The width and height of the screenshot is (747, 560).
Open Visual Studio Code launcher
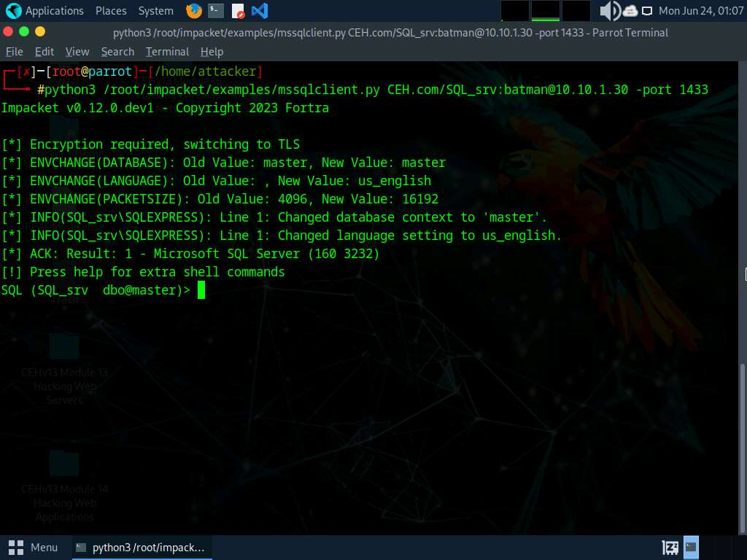[259, 11]
